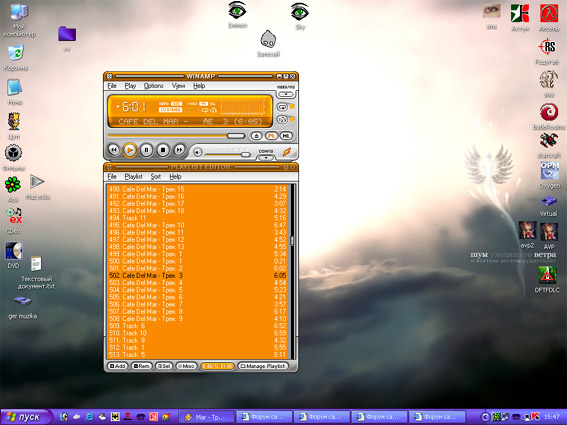The width and height of the screenshot is (567, 425).
Task: Open the View menu in Winamp
Action: [178, 86]
